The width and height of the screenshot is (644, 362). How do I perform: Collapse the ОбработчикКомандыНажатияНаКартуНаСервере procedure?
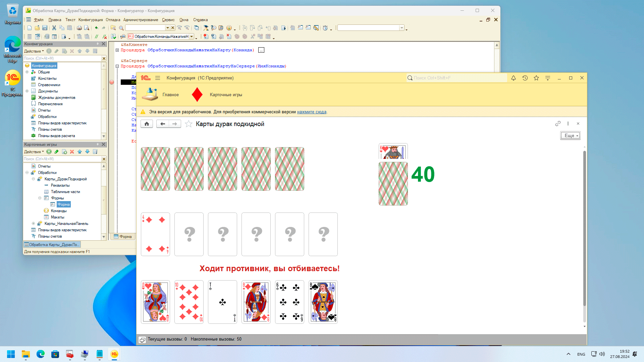click(117, 66)
